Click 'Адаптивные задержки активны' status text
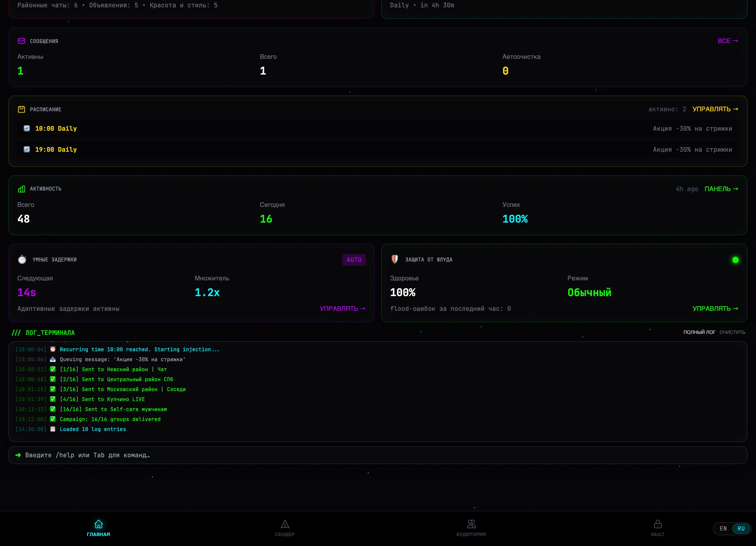Image resolution: width=756 pixels, height=546 pixels. tap(68, 309)
